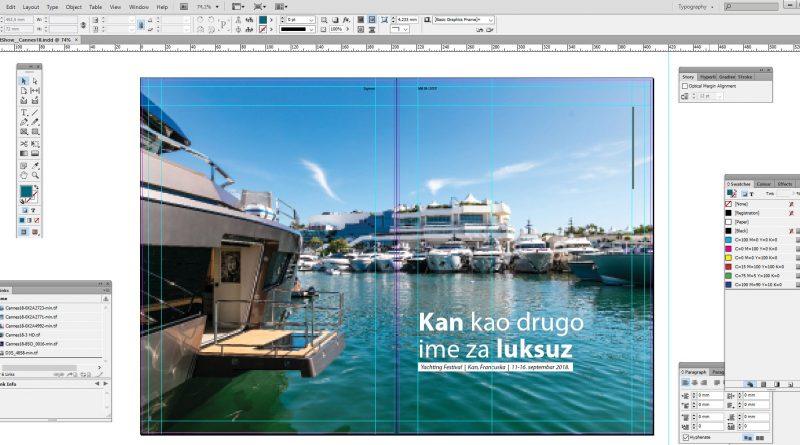Select the Free Transform tool
Viewport: 800px width, 445px height.
tap(35, 144)
